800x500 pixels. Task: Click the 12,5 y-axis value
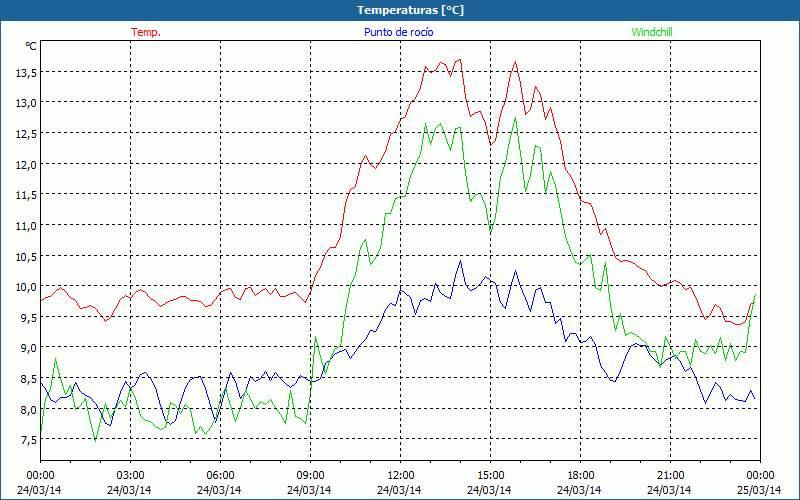tap(26, 134)
